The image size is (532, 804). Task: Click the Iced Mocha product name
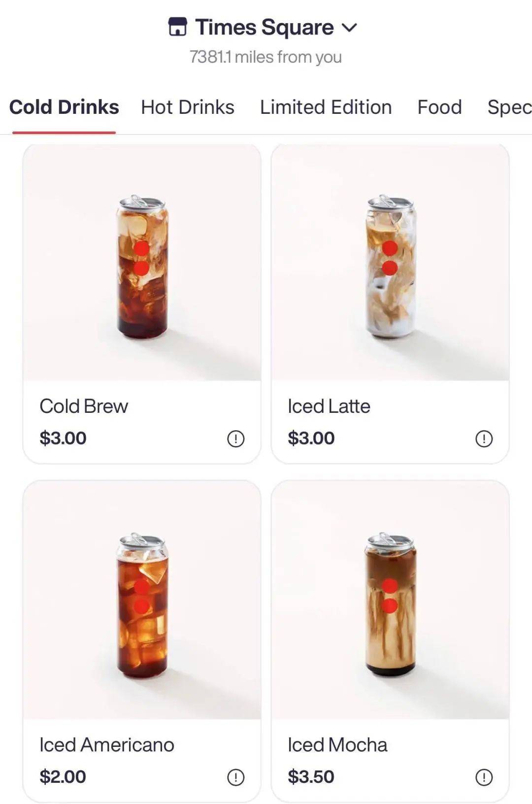(337, 745)
